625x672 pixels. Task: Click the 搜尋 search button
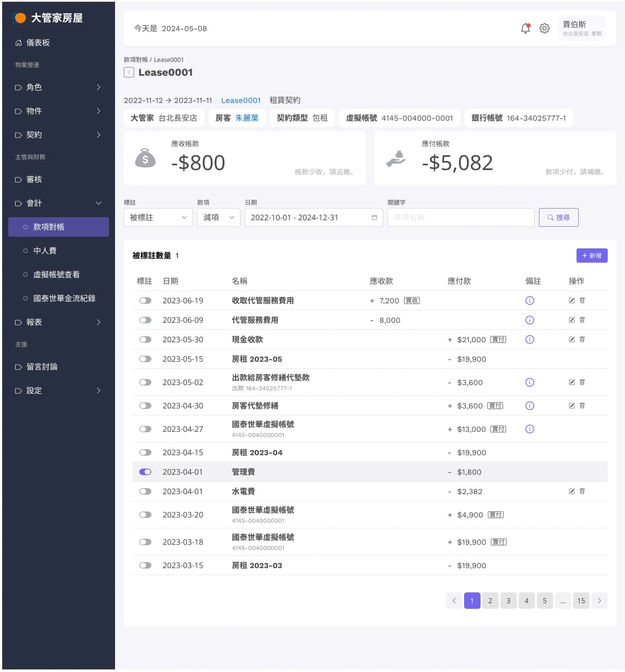tap(558, 217)
